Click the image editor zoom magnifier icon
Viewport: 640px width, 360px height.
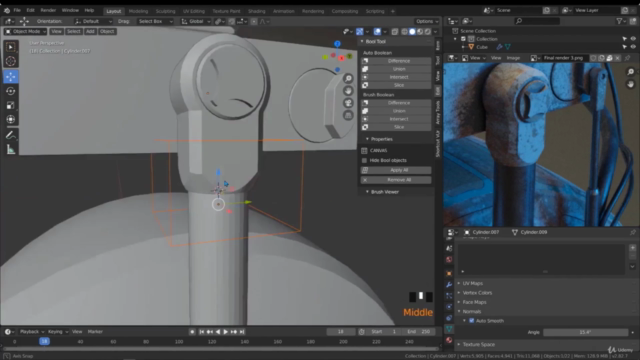point(631,72)
